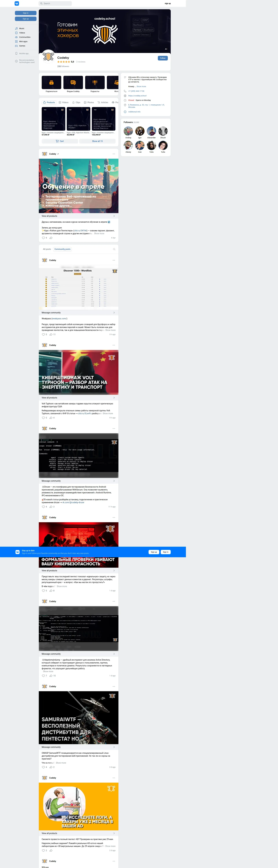This screenshot has height=868, width=278.
Task: Share the SamuraiWTF post
Action: (x=52, y=767)
